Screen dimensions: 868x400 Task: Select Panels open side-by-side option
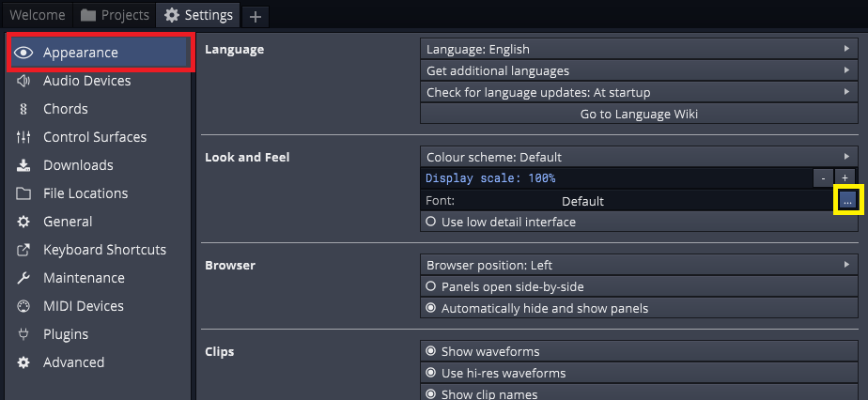pos(431,286)
